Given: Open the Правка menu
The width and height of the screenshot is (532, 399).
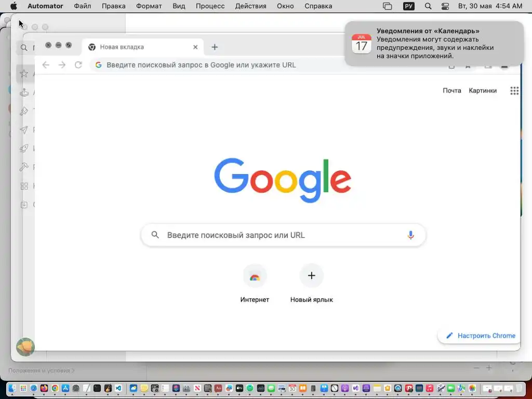Looking at the screenshot, I should coord(113,6).
